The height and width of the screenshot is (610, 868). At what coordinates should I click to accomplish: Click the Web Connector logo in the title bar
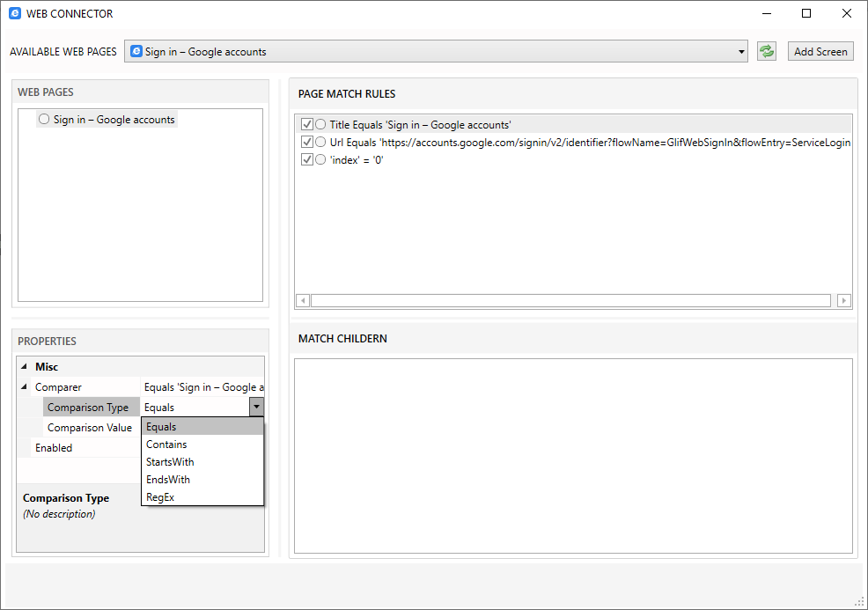(x=14, y=13)
